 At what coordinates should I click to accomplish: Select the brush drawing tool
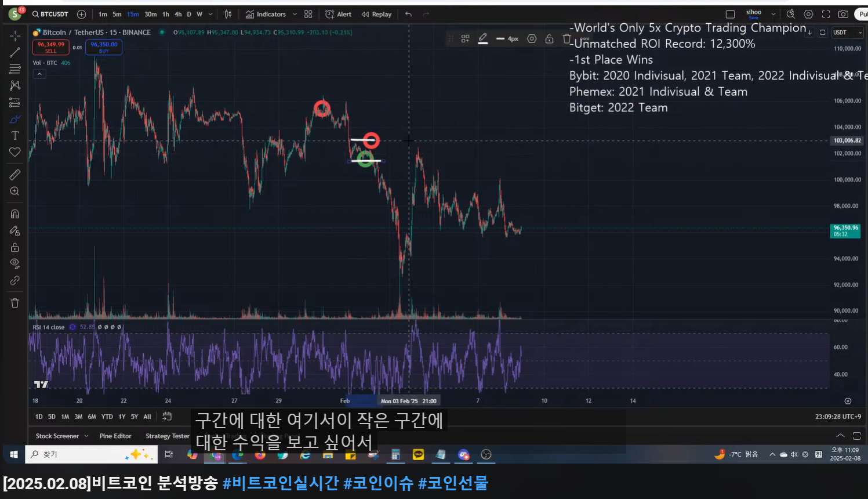tap(15, 120)
